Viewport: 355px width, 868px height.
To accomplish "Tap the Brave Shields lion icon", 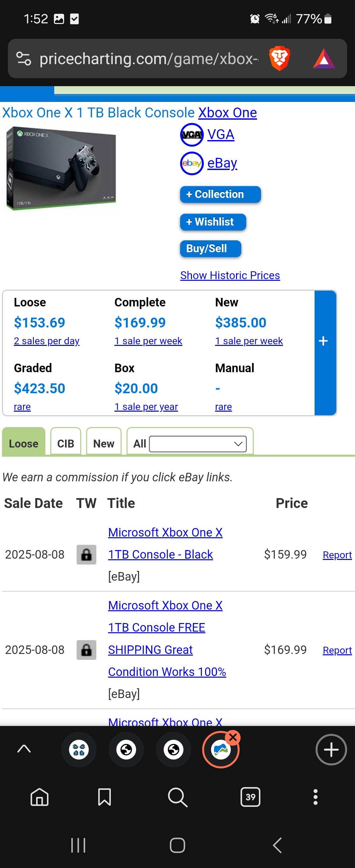I will [x=279, y=58].
